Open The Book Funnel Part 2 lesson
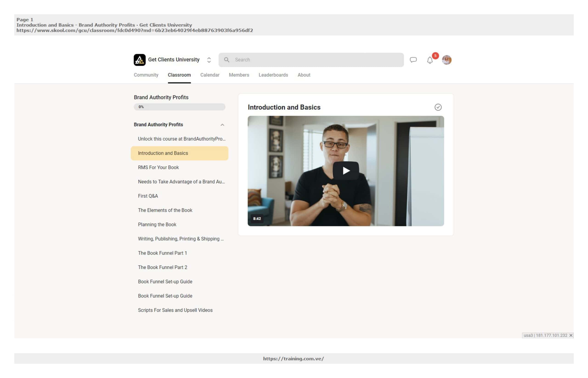This screenshot has height=378, width=588. (162, 267)
